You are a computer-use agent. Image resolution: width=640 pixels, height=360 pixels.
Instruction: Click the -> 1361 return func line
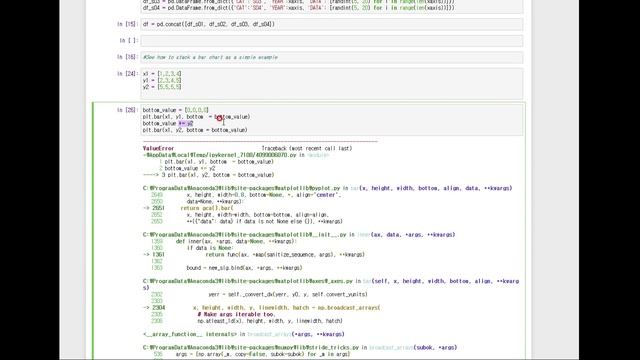[x=253, y=255]
